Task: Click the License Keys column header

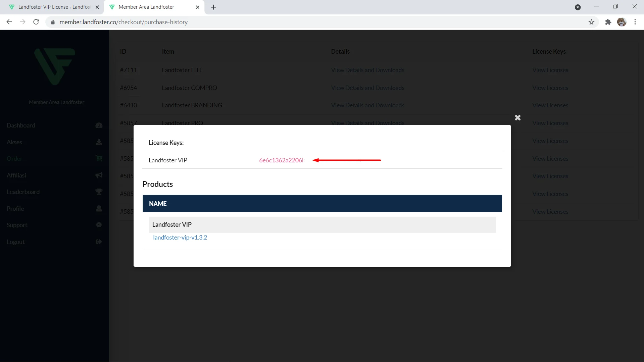Action: pyautogui.click(x=549, y=51)
